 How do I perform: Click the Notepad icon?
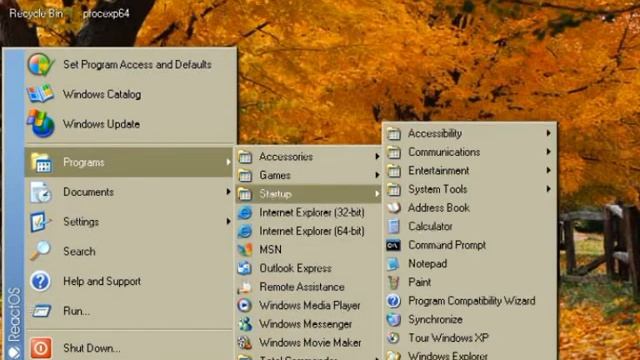click(x=393, y=264)
